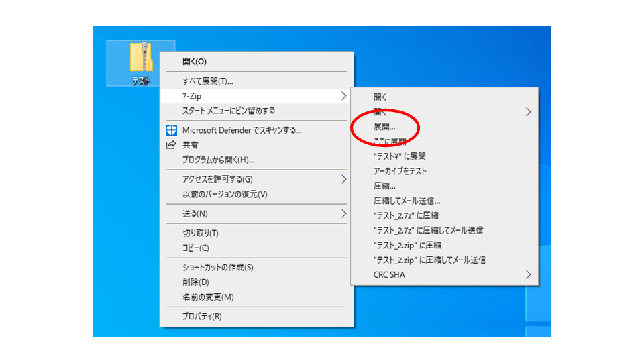Expand the アクセスを許可する(G) submenu arrow
Viewport: 644px width, 363px height.
343,179
